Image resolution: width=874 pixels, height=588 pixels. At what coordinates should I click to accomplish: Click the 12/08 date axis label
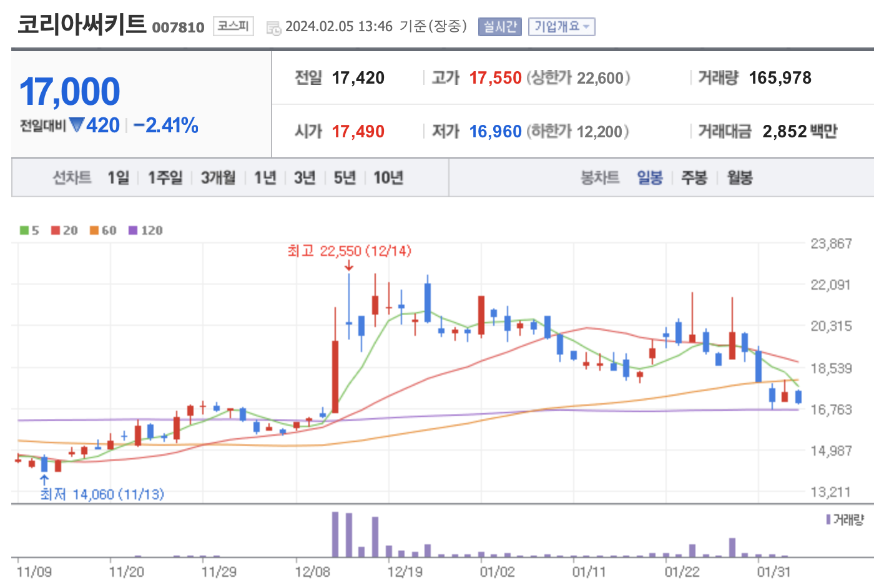tap(313, 572)
